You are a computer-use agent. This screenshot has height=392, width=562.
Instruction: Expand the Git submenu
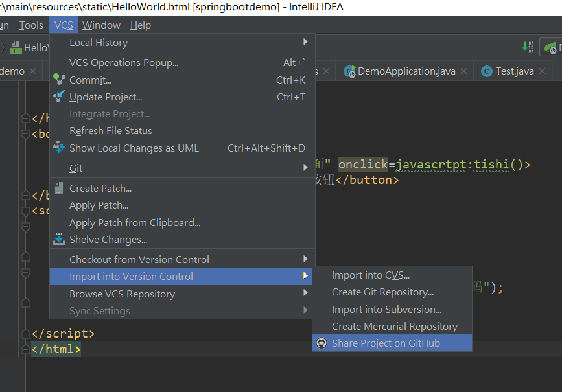(x=182, y=168)
